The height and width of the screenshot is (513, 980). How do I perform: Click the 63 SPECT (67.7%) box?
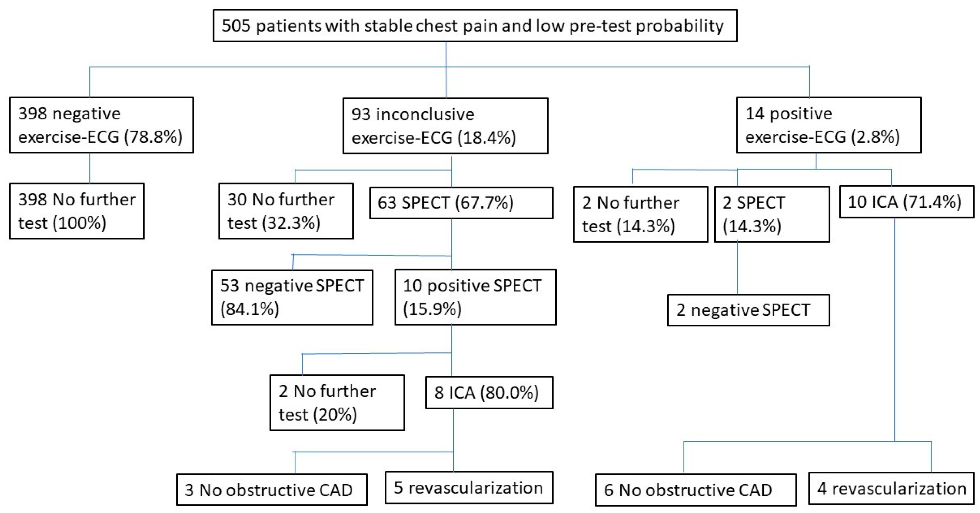coord(461,203)
